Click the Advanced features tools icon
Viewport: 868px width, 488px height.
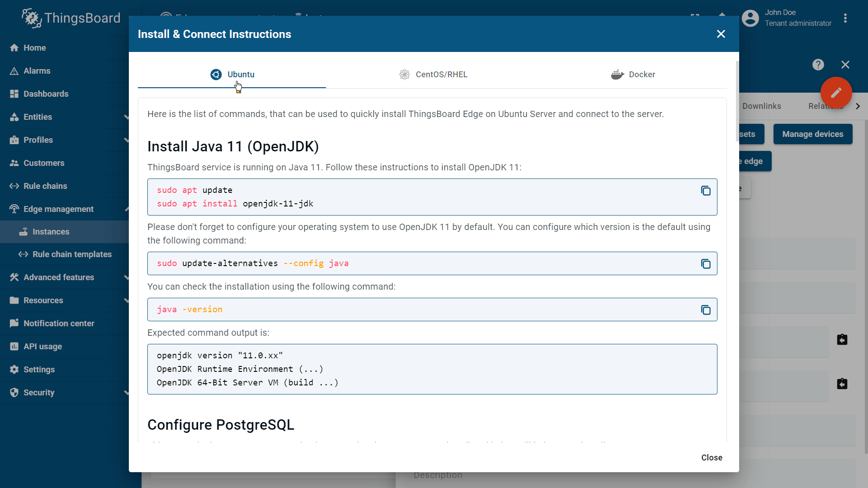[14, 277]
